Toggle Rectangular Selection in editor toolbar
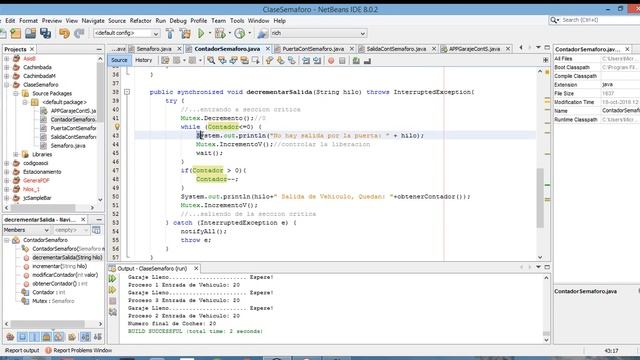 click(x=256, y=60)
